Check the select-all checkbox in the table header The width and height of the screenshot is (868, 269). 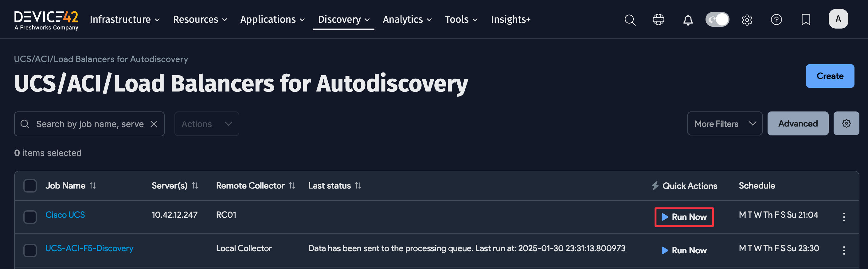pos(30,185)
